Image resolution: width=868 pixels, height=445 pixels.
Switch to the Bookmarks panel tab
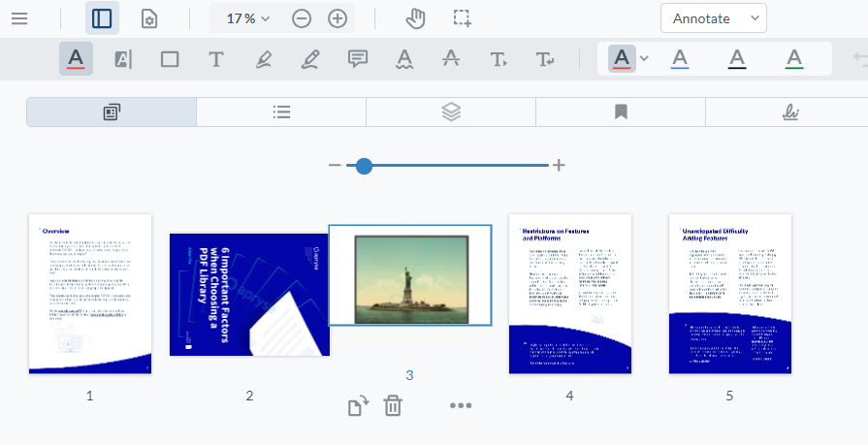click(x=621, y=111)
